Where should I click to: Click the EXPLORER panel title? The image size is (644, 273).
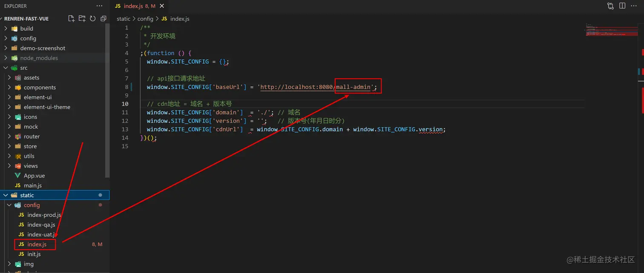coord(15,6)
